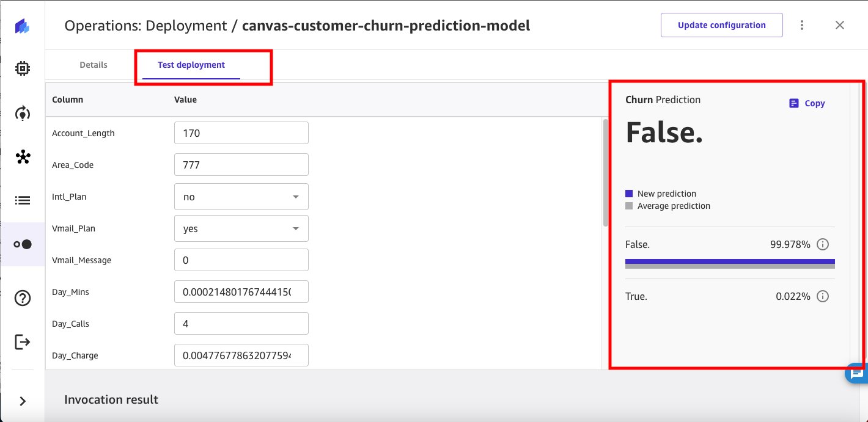Click the Account_Length value field
Image resolution: width=868 pixels, height=422 pixels.
coord(241,133)
